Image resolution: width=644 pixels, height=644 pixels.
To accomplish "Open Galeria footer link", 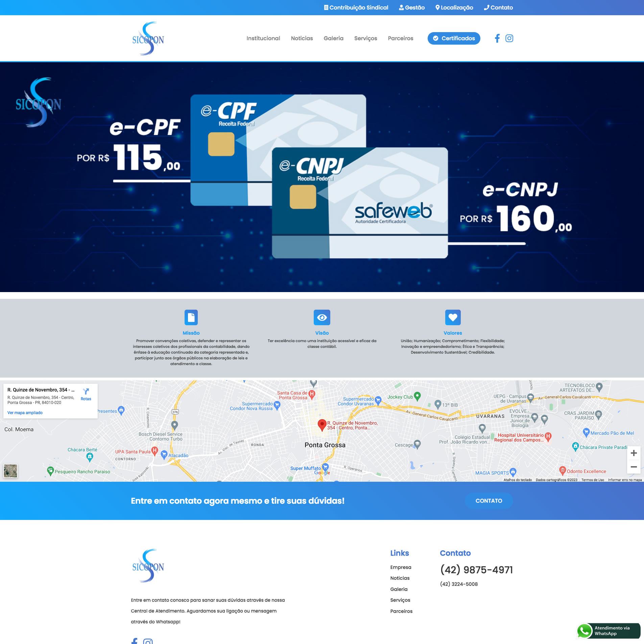I will click(x=399, y=589).
